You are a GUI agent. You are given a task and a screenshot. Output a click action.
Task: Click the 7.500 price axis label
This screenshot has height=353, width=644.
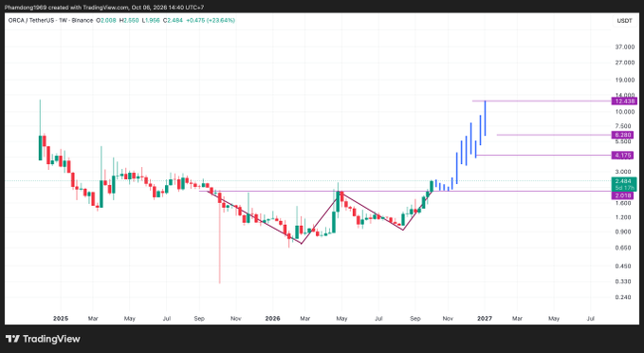click(623, 126)
